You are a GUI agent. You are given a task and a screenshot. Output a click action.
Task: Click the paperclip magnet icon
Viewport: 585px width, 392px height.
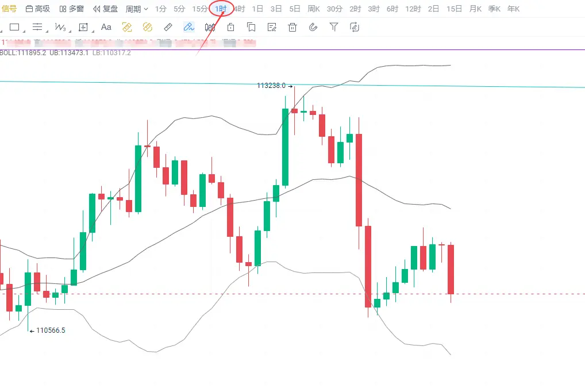coord(313,27)
